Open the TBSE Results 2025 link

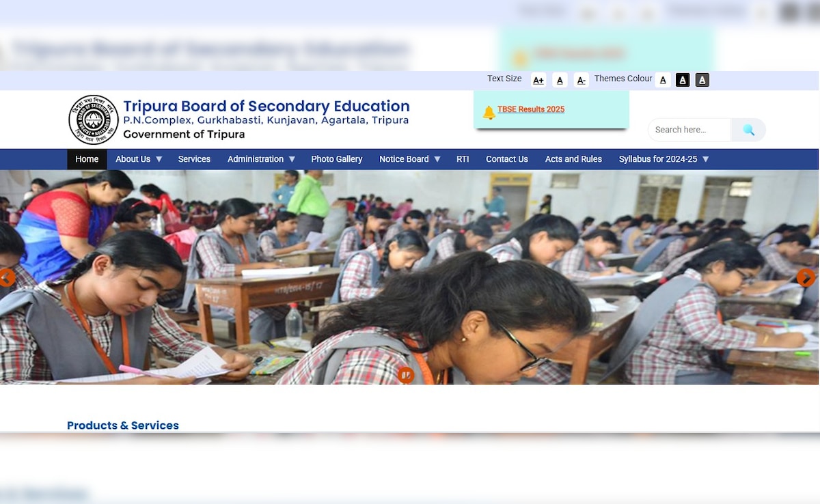[531, 109]
